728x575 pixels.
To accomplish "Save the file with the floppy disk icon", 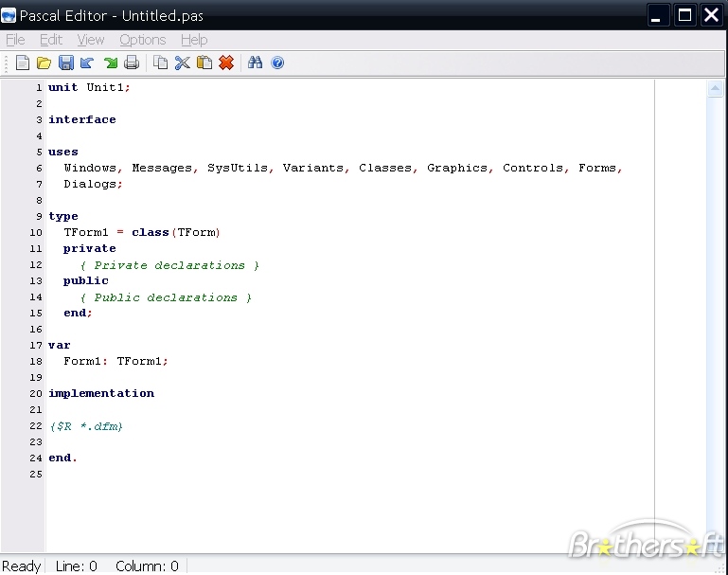I will (x=66, y=63).
